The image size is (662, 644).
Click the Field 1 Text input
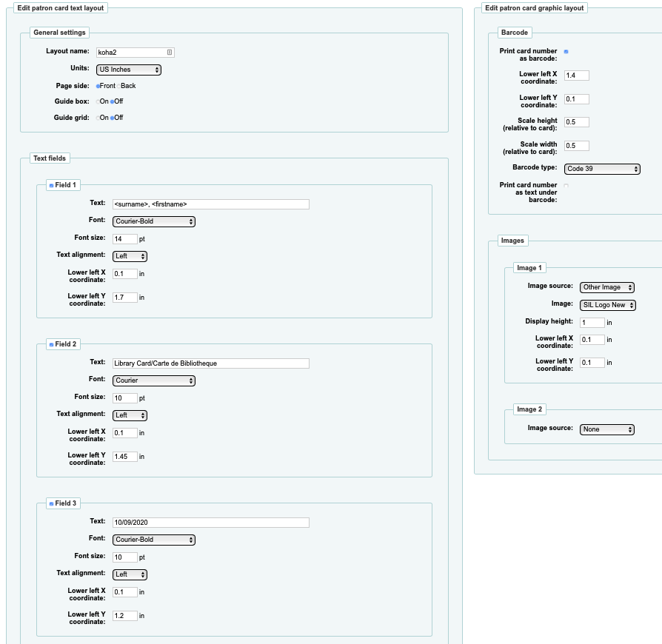pos(210,204)
